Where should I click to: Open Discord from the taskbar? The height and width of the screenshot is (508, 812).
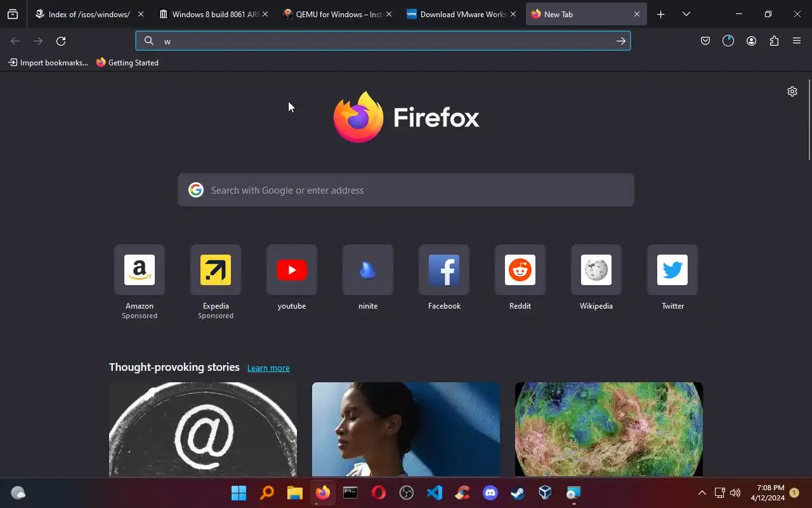pos(490,493)
